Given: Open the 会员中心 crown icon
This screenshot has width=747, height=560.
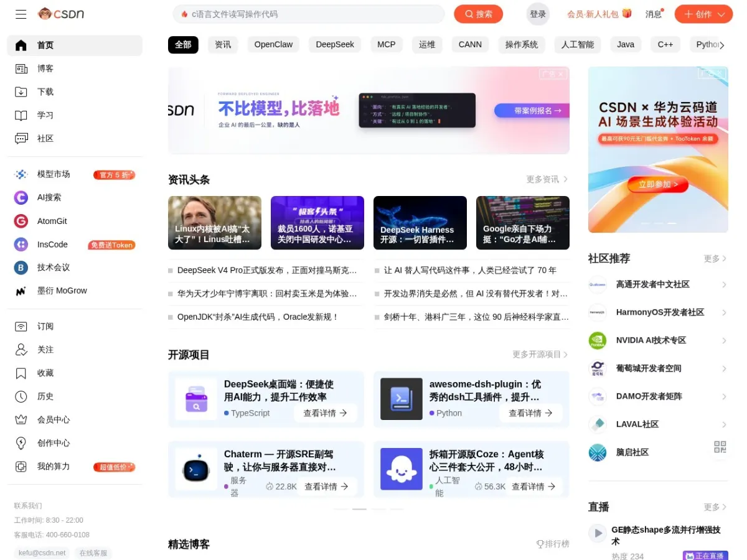Looking at the screenshot, I should (x=21, y=420).
